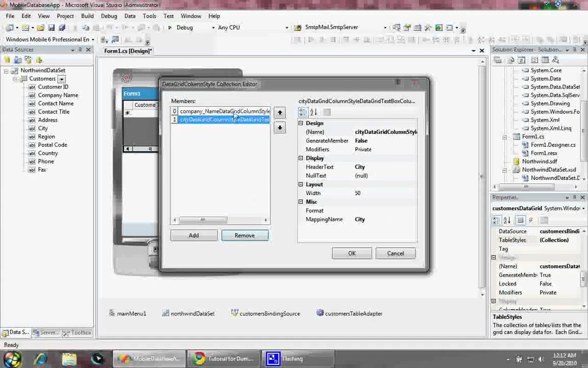Click volume icon in system tray

pyautogui.click(x=541, y=359)
